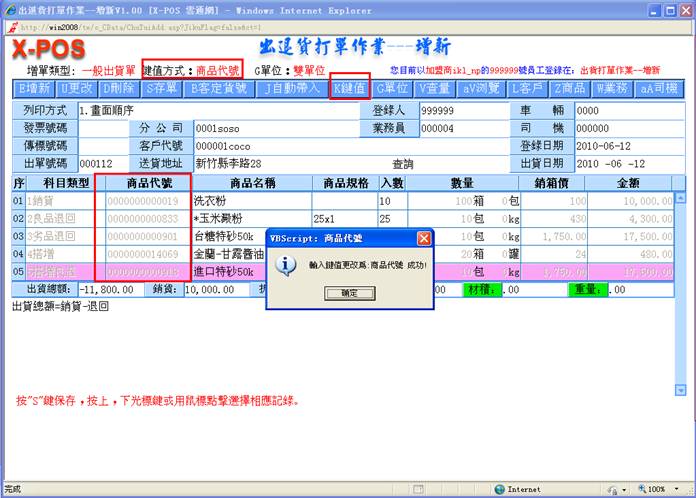This screenshot has height=498, width=696.
Task: Close the VBScript 商品代號 dialog
Action: pos(424,239)
